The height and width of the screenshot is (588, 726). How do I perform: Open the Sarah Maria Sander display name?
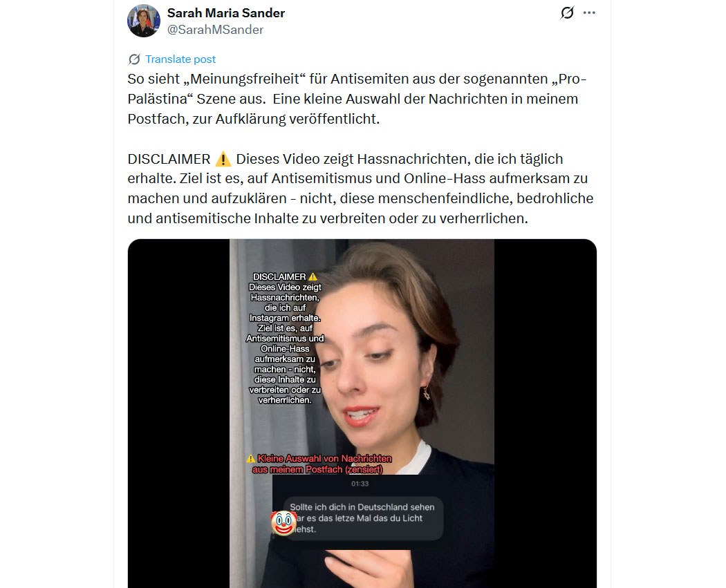226,13
